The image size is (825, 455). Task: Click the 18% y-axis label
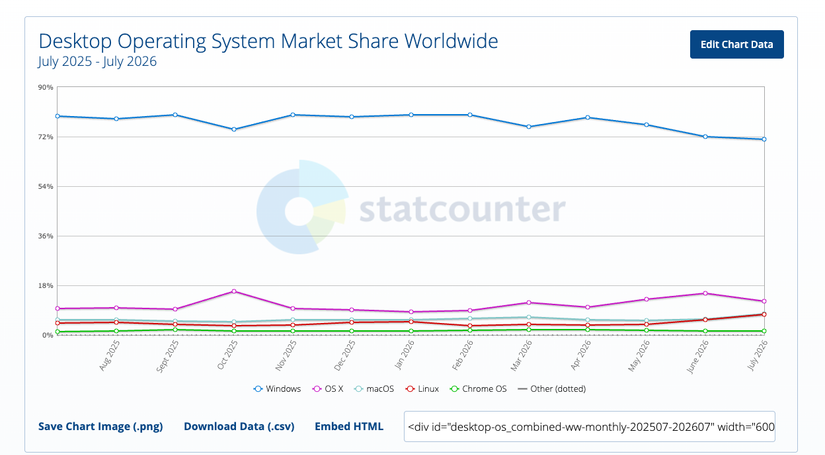point(46,286)
